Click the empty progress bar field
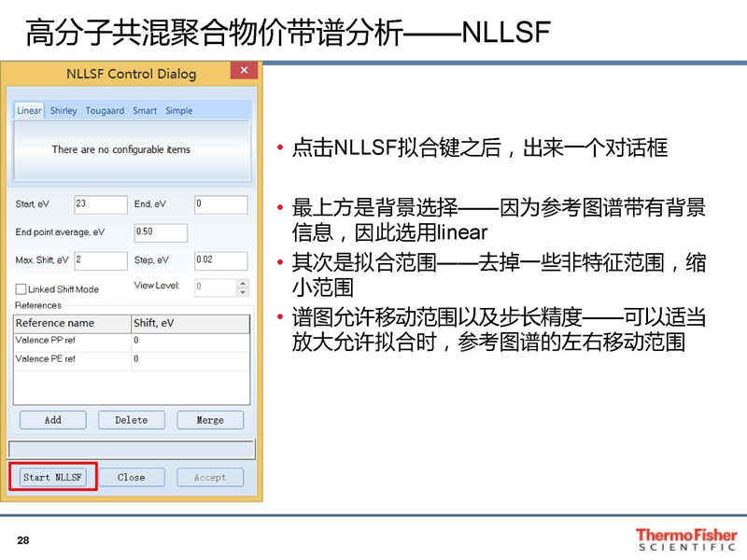Viewport: 747px width, 560px height. click(132, 449)
